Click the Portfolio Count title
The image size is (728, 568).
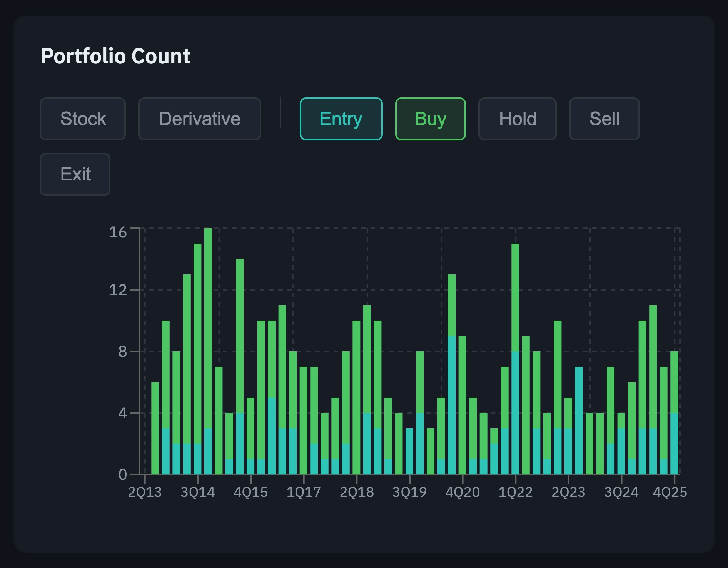pyautogui.click(x=115, y=56)
